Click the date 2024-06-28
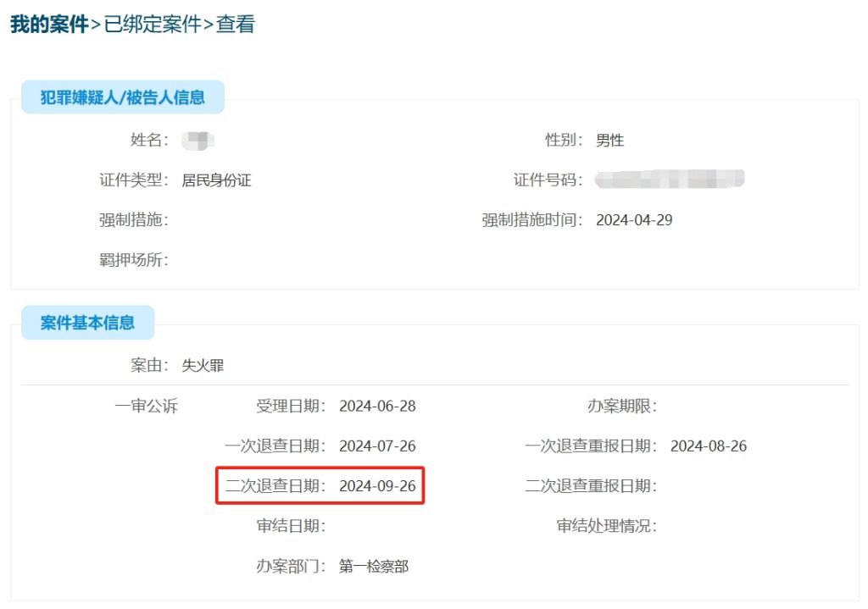 coord(377,406)
